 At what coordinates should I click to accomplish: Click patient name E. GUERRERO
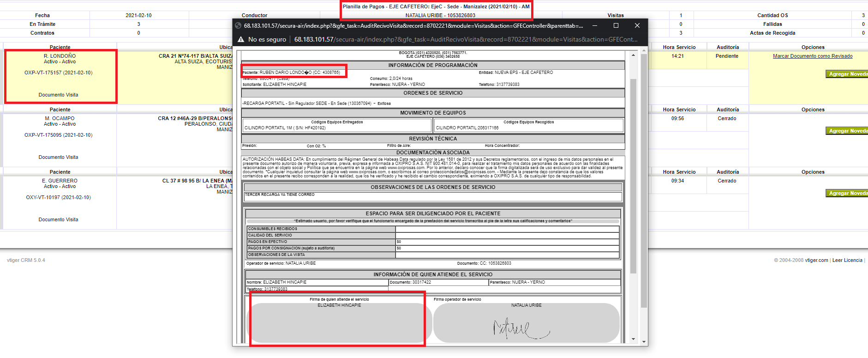coord(60,181)
